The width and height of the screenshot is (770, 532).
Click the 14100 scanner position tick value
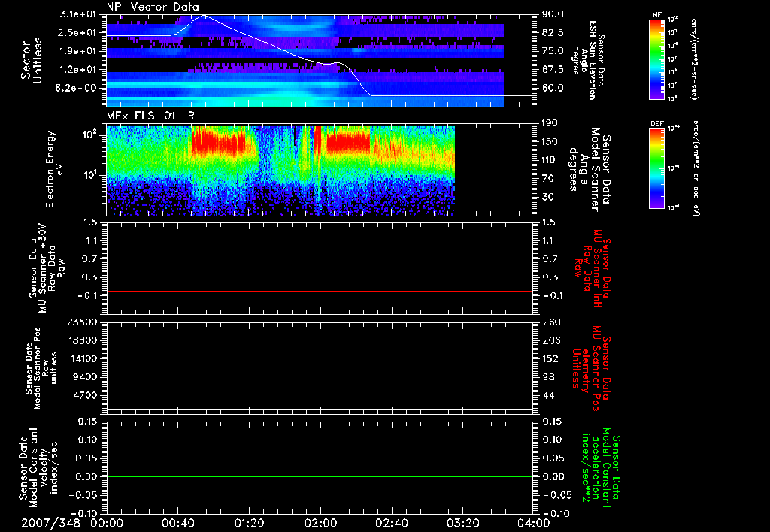point(82,358)
